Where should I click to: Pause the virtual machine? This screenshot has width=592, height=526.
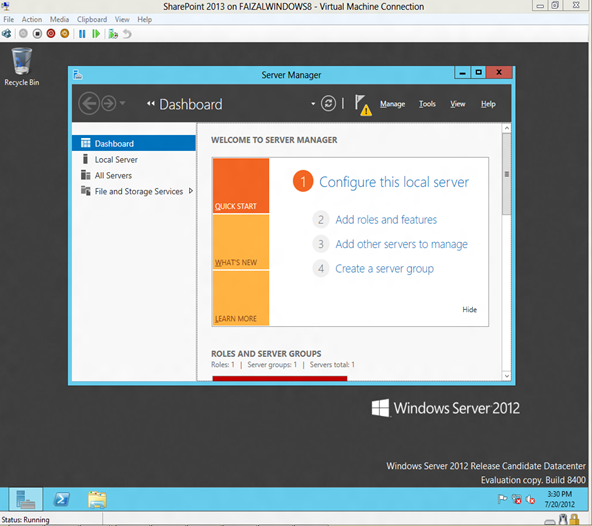coord(82,34)
